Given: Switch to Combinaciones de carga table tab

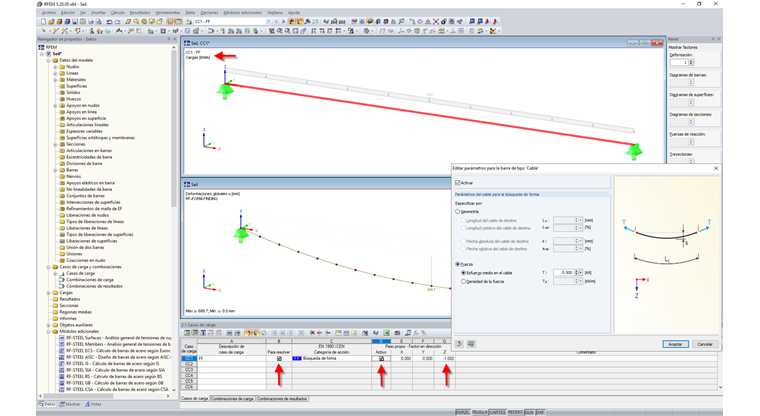Looking at the screenshot, I should click(x=232, y=399).
